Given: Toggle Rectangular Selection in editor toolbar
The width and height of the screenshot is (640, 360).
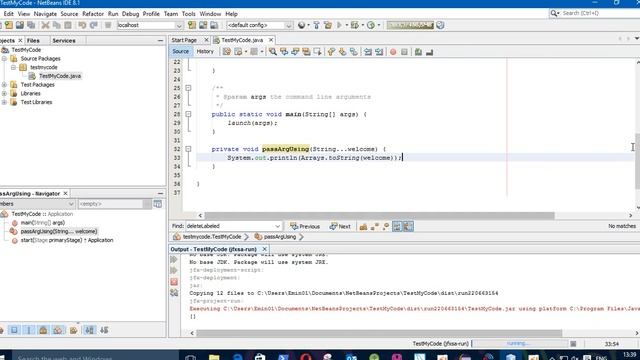Looking at the screenshot, I should coord(317,52).
